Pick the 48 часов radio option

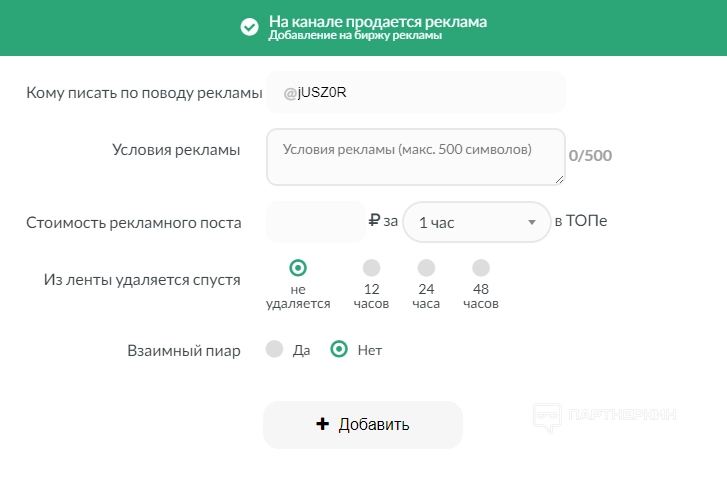click(x=481, y=268)
